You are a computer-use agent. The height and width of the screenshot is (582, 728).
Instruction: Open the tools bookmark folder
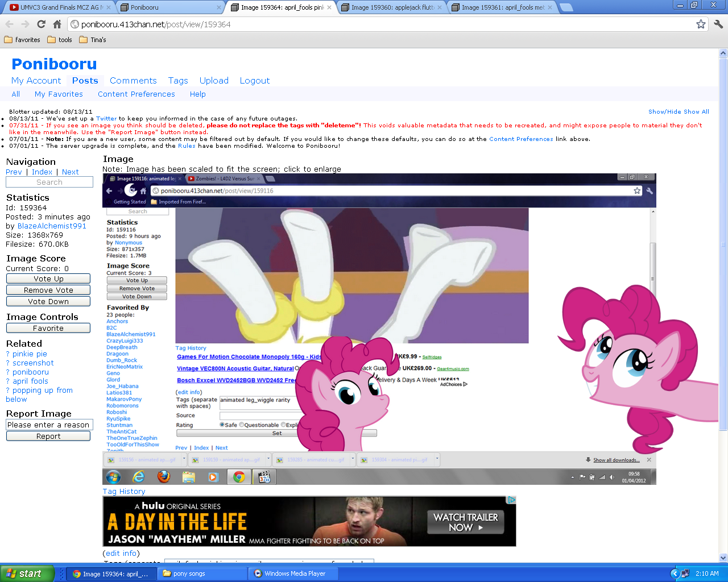point(60,40)
